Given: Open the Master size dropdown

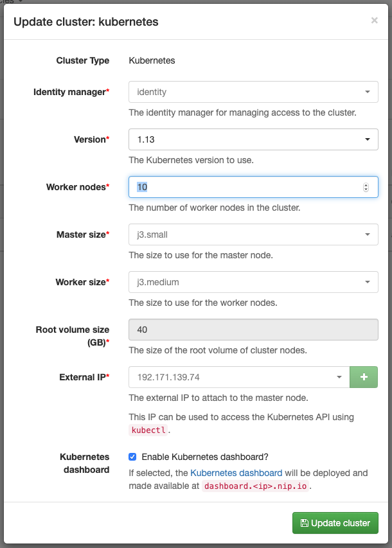Looking at the screenshot, I should pos(253,234).
